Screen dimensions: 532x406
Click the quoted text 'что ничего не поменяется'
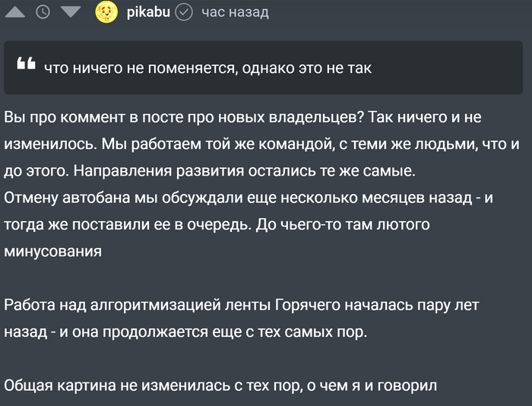pos(141,67)
